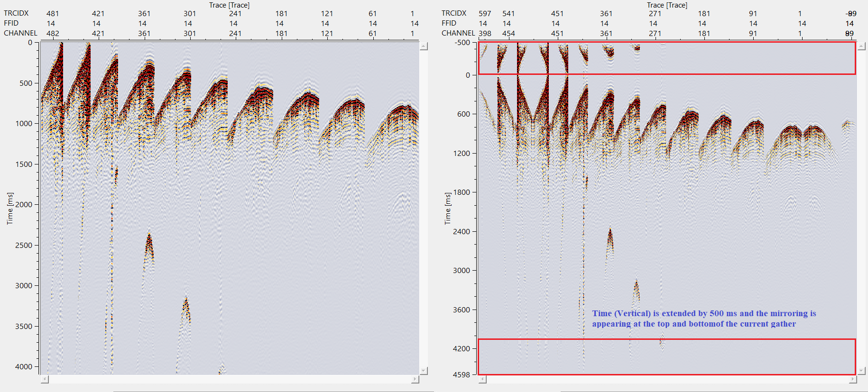The height and width of the screenshot is (392, 868).
Task: Select the TRCIDX header label in left panel
Action: [16, 13]
